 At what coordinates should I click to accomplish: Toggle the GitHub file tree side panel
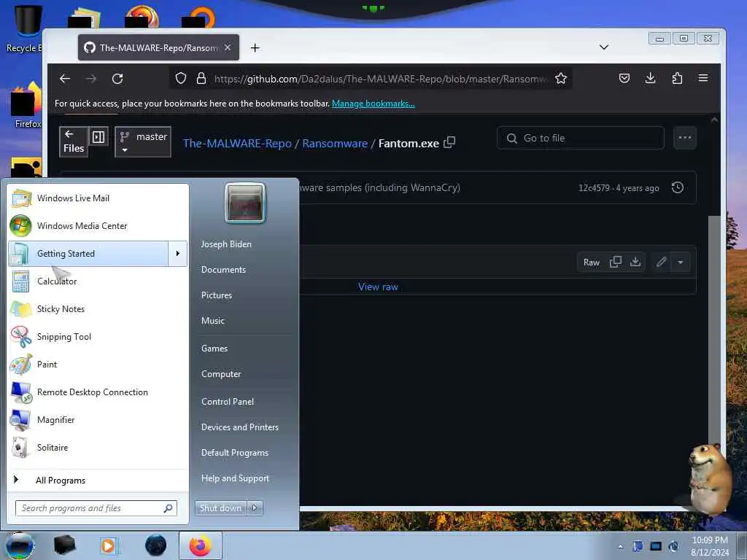[x=98, y=137]
